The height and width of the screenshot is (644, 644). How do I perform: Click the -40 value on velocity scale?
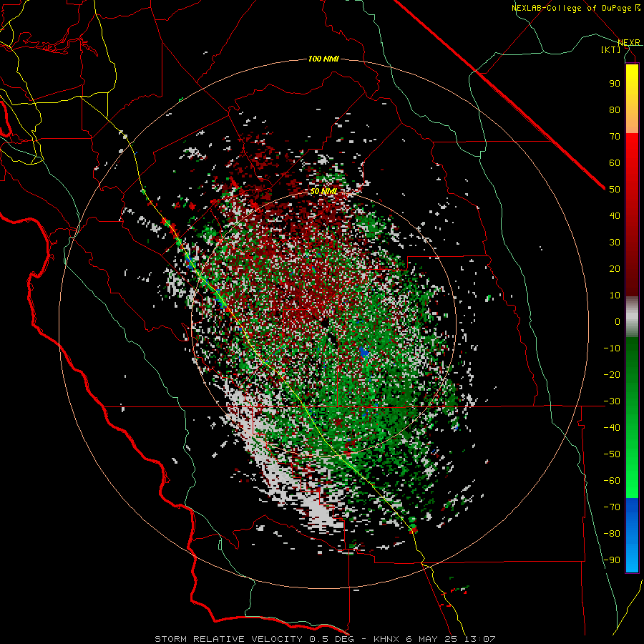(612, 428)
